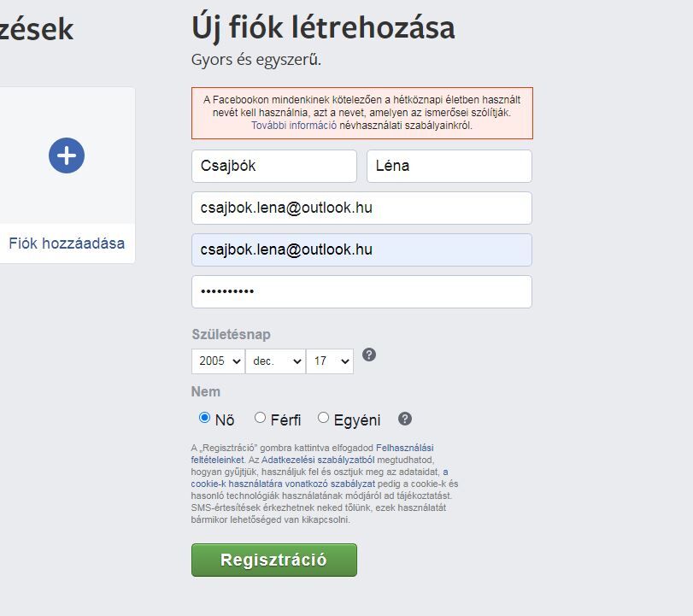
Task: Select the Egyéni gender radio button
Action: click(323, 418)
